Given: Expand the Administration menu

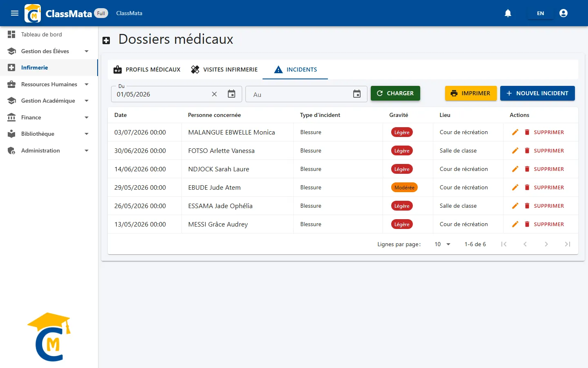Looking at the screenshot, I should (x=49, y=150).
